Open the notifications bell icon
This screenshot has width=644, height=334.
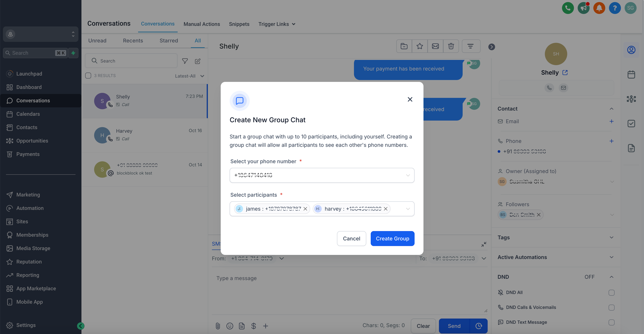(599, 8)
